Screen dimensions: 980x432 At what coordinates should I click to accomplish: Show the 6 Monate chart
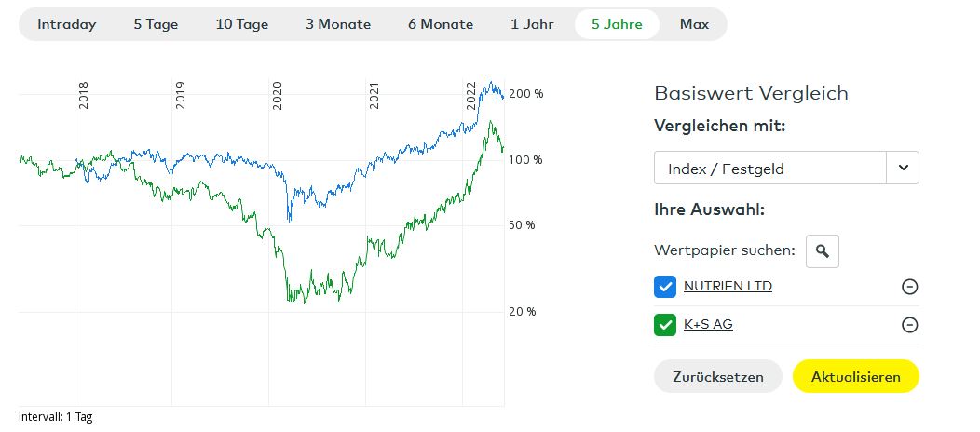pyautogui.click(x=441, y=24)
